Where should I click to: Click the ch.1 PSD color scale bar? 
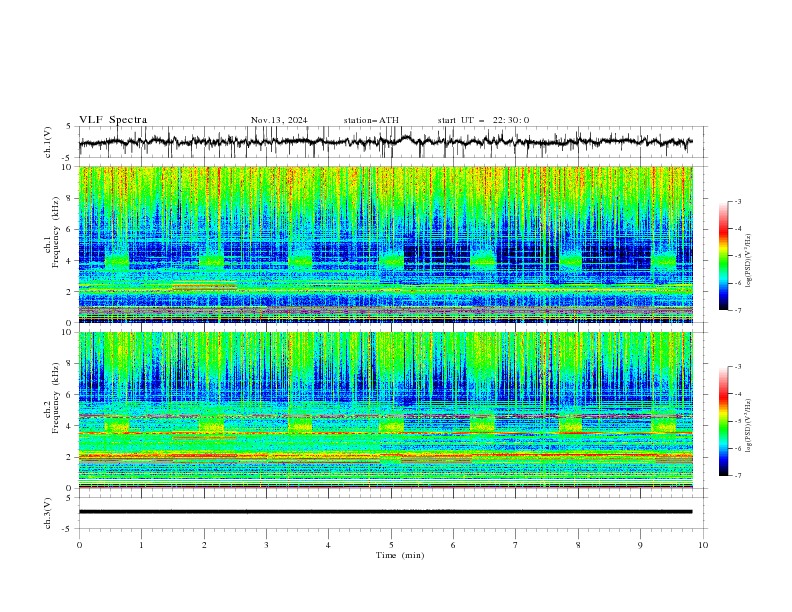(723, 256)
